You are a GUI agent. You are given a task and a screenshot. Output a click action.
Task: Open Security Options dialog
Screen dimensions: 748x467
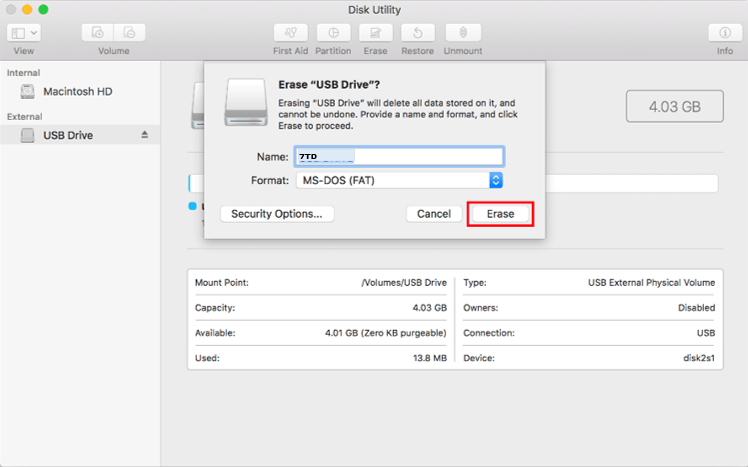tap(277, 214)
